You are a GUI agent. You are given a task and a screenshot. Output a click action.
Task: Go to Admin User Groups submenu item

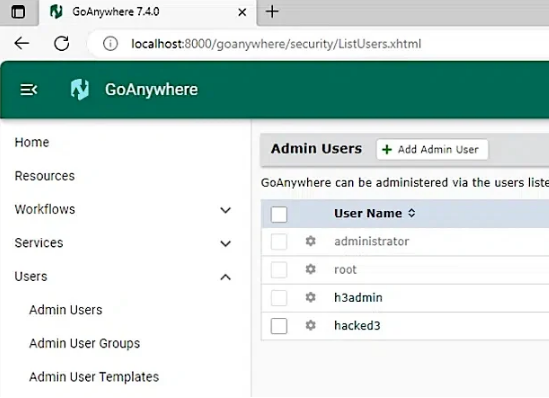coord(84,343)
